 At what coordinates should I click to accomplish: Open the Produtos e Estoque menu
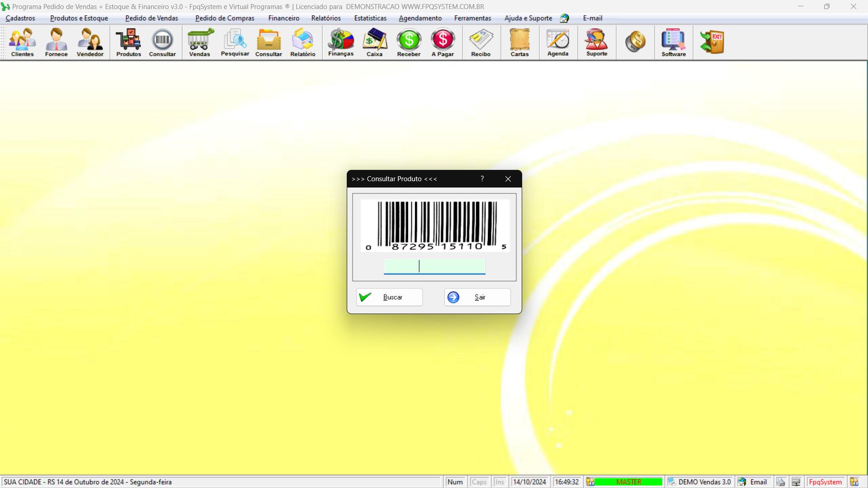pos(79,18)
